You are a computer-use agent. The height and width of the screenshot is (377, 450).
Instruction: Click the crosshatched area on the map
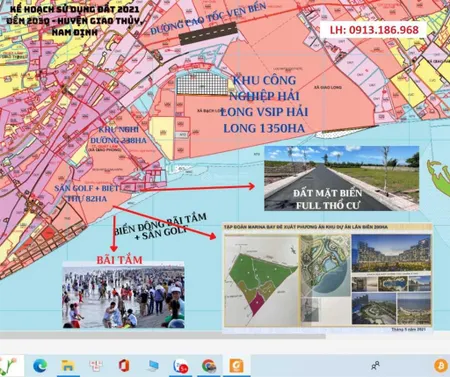pos(202,84)
